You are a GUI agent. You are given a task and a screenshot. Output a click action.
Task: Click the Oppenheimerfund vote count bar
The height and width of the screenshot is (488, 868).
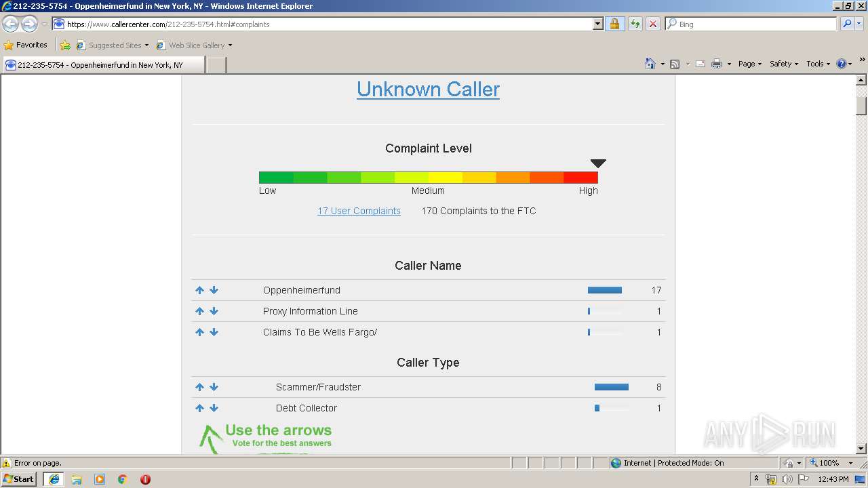(605, 290)
